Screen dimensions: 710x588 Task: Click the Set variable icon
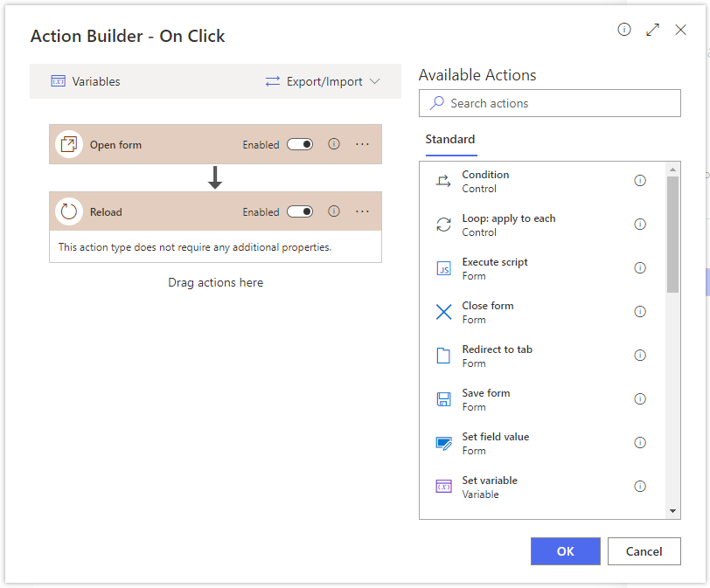[x=443, y=487]
